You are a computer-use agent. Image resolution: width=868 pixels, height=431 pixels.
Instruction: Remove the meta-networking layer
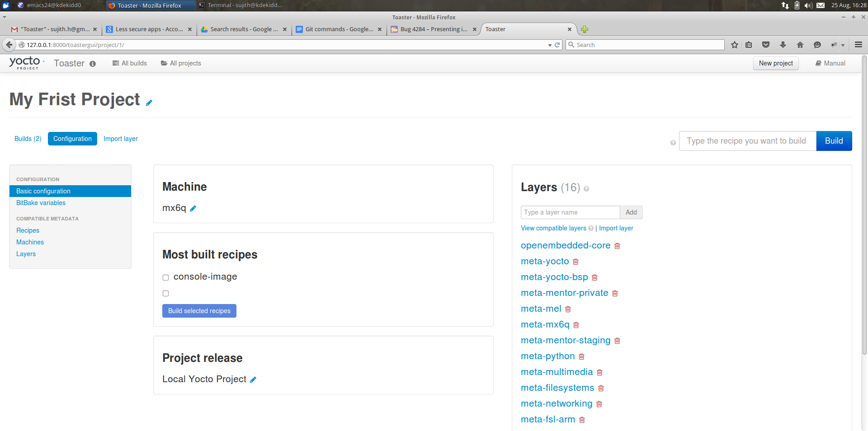[x=599, y=404]
